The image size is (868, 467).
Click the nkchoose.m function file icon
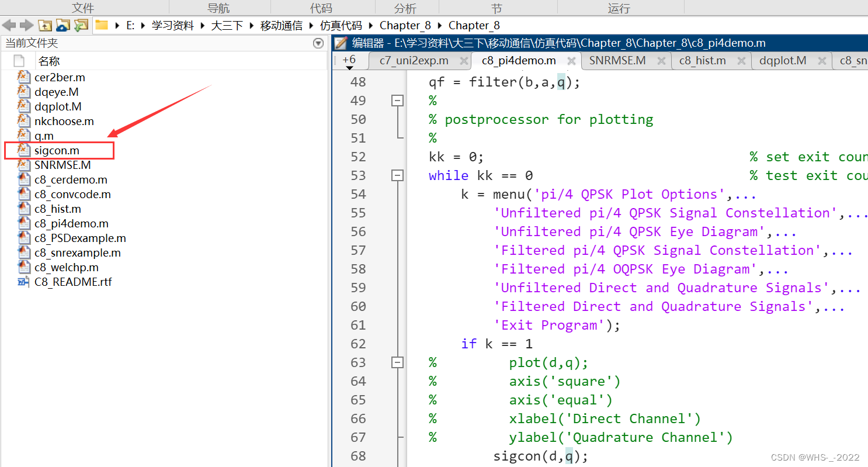tap(24, 121)
